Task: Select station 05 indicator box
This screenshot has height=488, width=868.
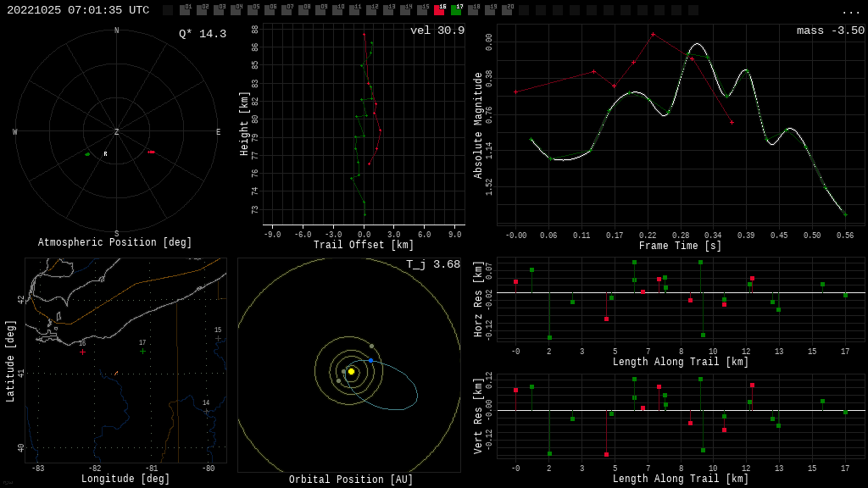Action: tap(253, 10)
